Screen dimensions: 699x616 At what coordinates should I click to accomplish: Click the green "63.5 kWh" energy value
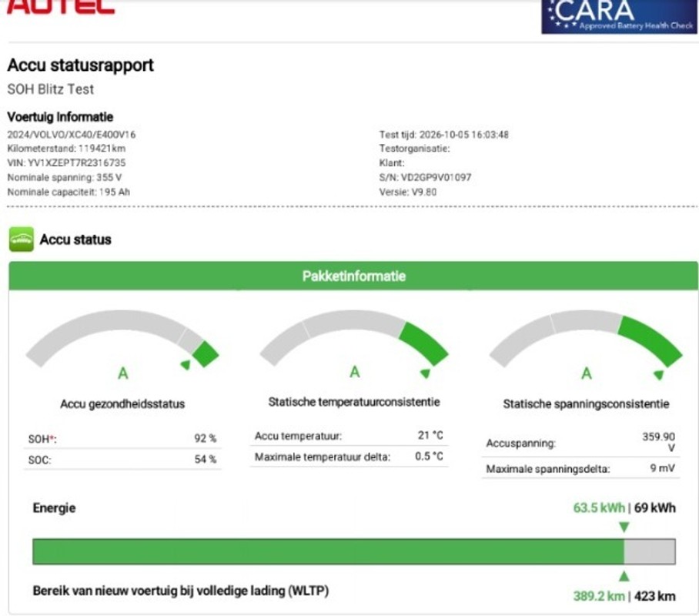click(x=599, y=508)
